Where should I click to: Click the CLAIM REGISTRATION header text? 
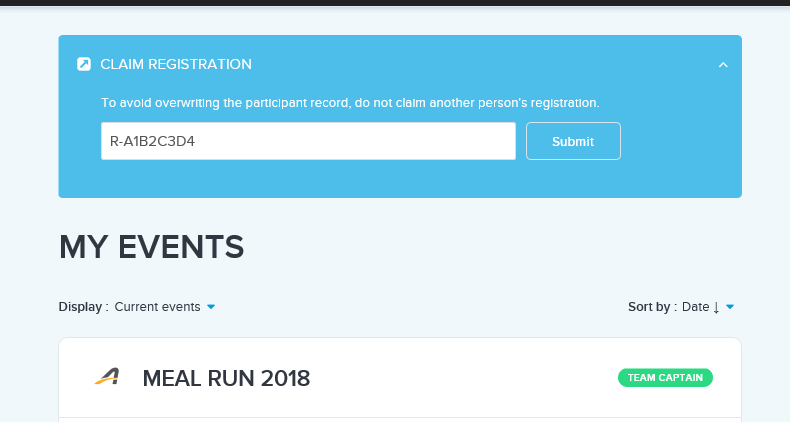[176, 64]
